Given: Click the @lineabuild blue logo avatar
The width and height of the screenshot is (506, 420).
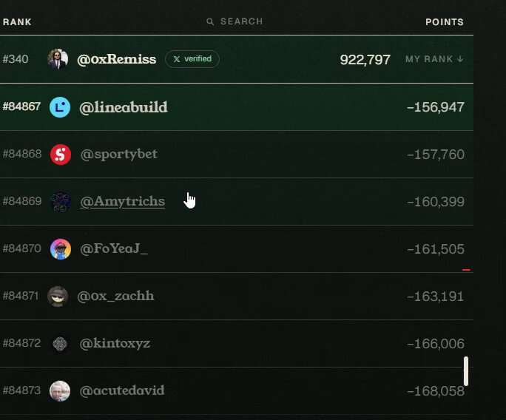Looking at the screenshot, I should point(60,107).
